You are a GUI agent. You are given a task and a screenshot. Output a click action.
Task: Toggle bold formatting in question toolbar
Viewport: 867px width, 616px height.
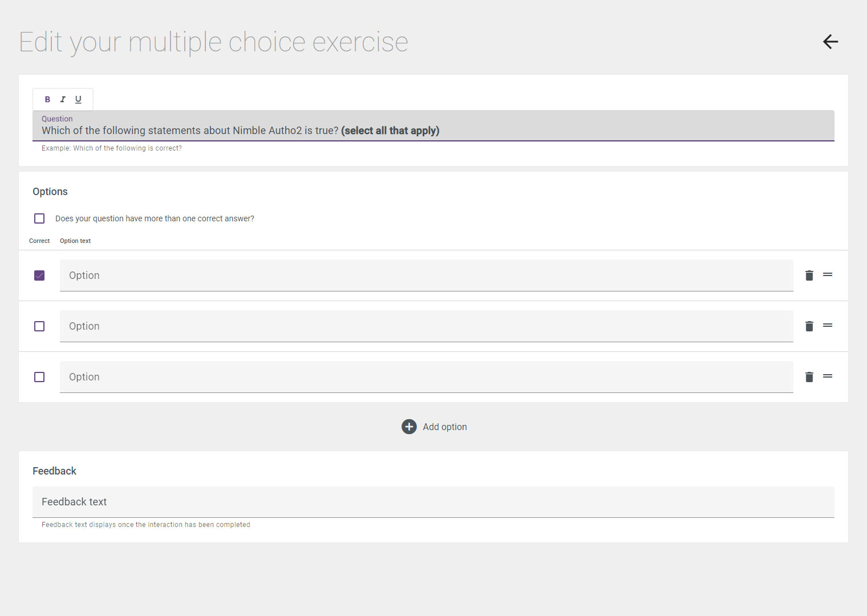coord(47,99)
